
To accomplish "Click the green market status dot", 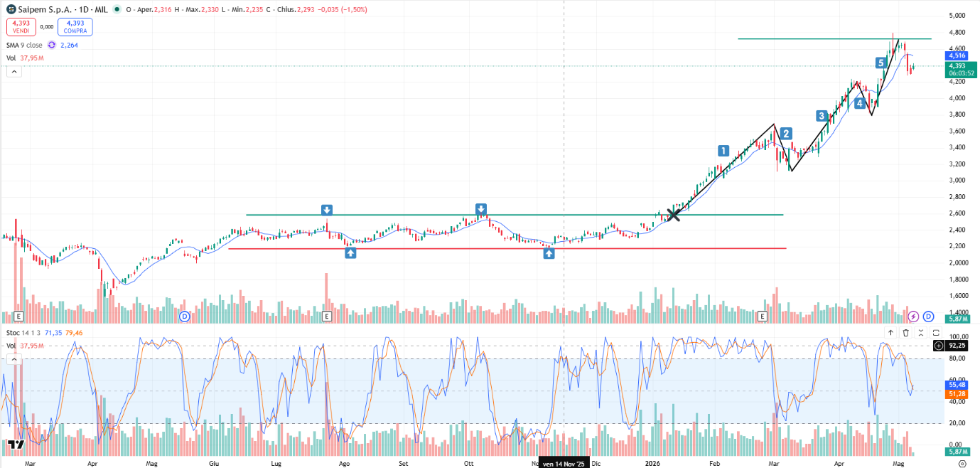I will click(x=118, y=11).
